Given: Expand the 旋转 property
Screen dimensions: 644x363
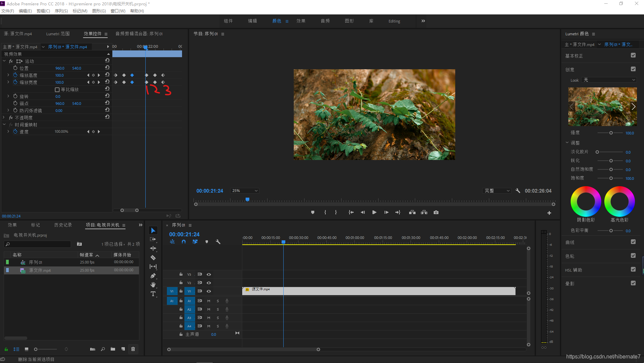Looking at the screenshot, I should (8, 96).
